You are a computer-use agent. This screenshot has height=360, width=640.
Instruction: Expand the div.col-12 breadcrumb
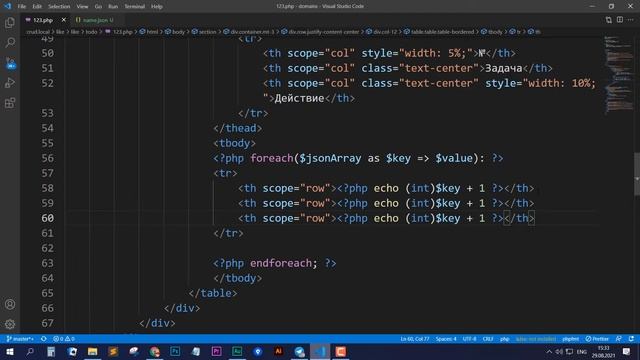point(382,31)
